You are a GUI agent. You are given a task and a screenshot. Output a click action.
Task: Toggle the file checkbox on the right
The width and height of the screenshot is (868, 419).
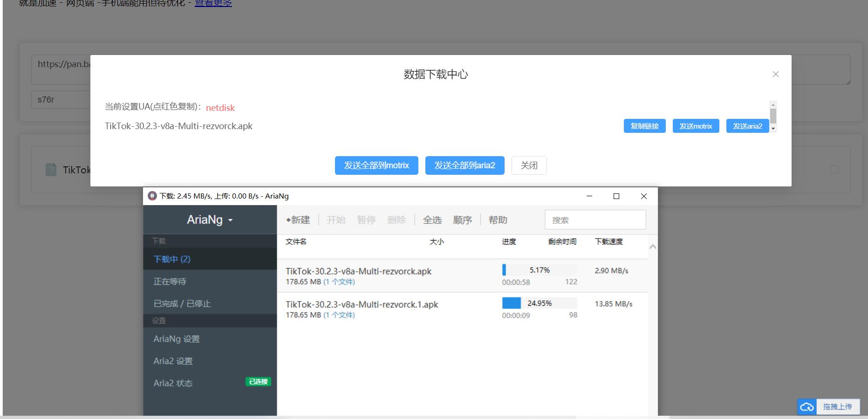pos(834,170)
